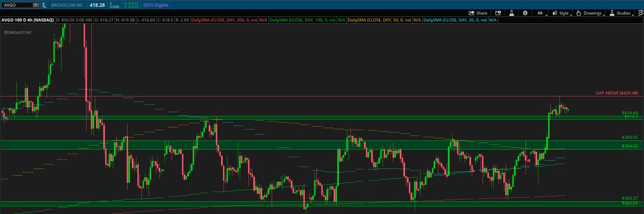Viewport: 644px width, 214px height.
Task: Click the BROADCOM INC company name
Action: tap(67, 5)
